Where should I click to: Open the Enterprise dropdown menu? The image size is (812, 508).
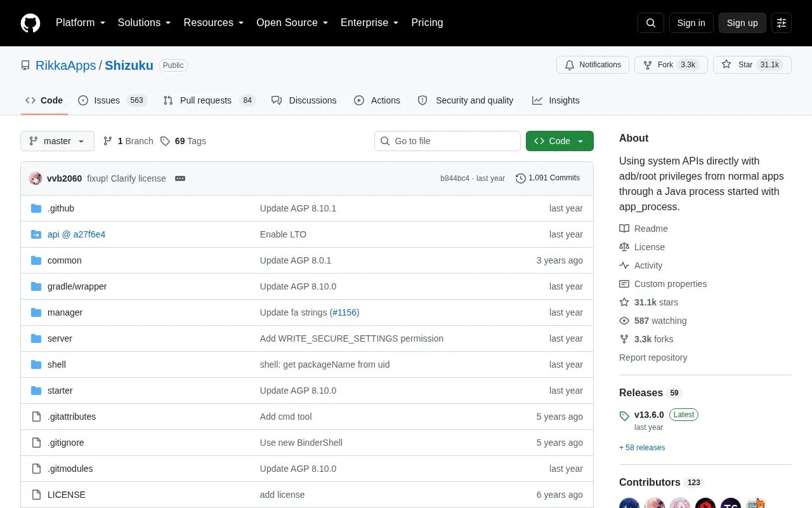coord(370,23)
